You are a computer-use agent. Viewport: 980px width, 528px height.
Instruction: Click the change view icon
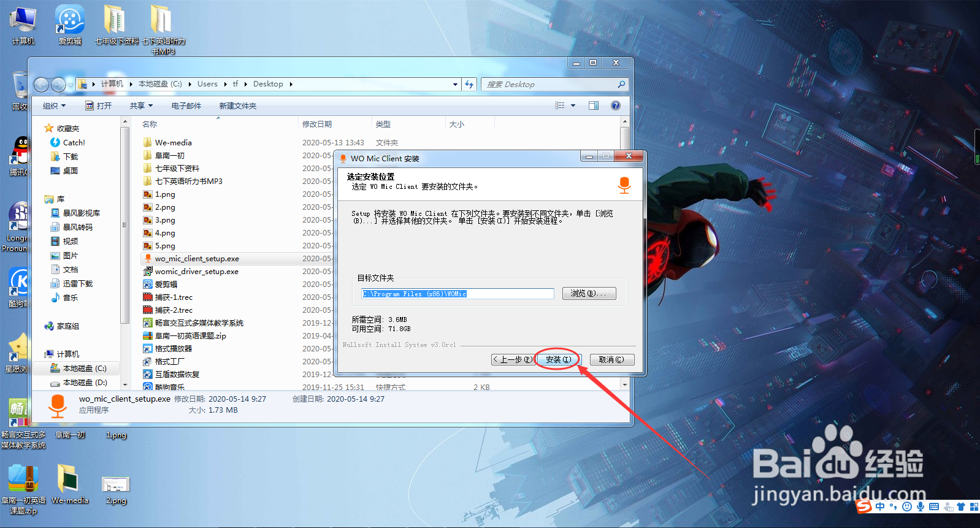(x=559, y=105)
